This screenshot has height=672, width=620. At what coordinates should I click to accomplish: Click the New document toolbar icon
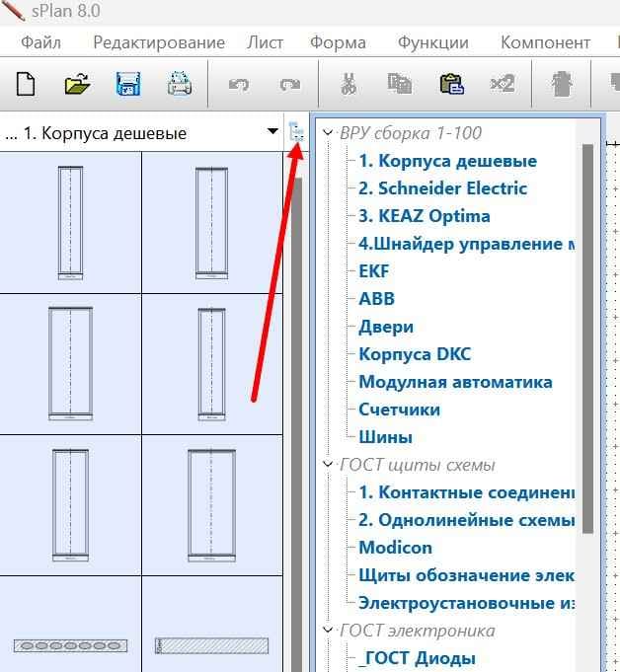click(25, 84)
